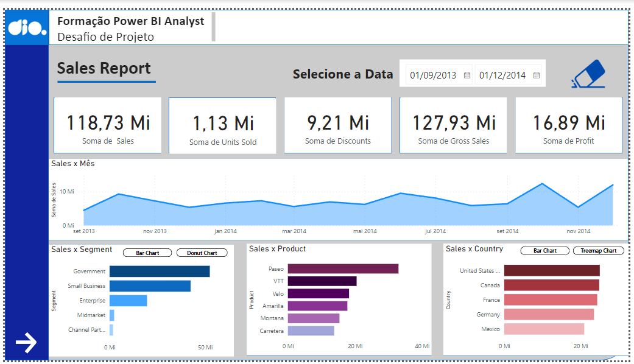The image size is (634, 364).
Task: Click the mar 2014 axis label
Action: (294, 231)
